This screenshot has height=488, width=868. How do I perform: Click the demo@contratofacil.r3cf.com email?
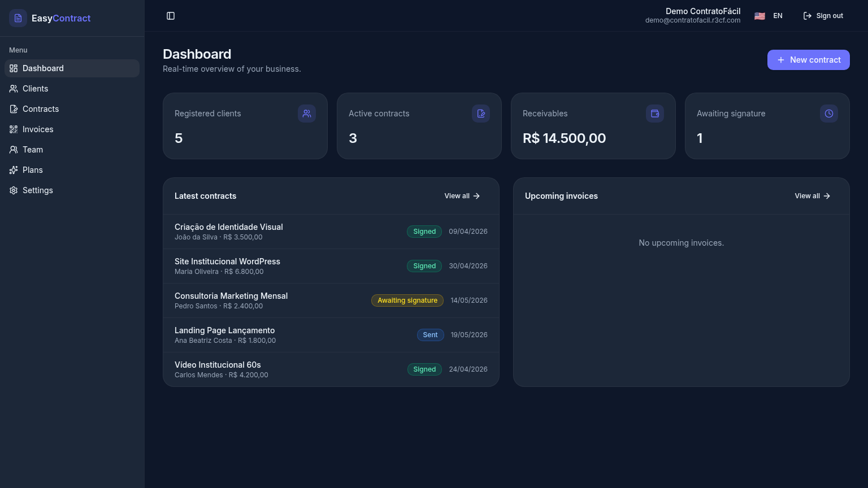pyautogui.click(x=693, y=20)
